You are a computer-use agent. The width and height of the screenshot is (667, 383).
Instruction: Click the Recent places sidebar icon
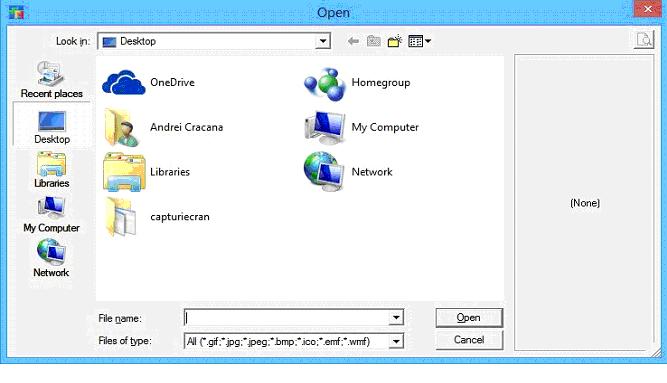(51, 74)
